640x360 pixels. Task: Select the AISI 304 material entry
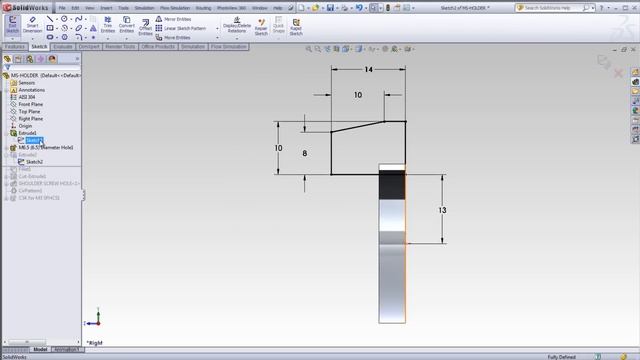(27, 97)
